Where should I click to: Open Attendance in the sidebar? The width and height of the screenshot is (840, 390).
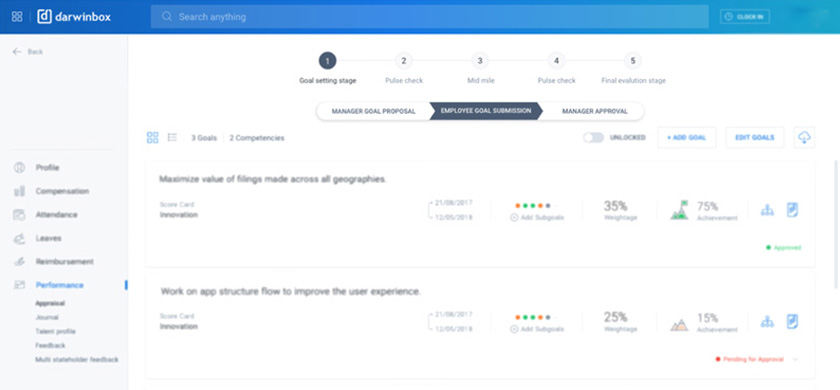pos(56,215)
